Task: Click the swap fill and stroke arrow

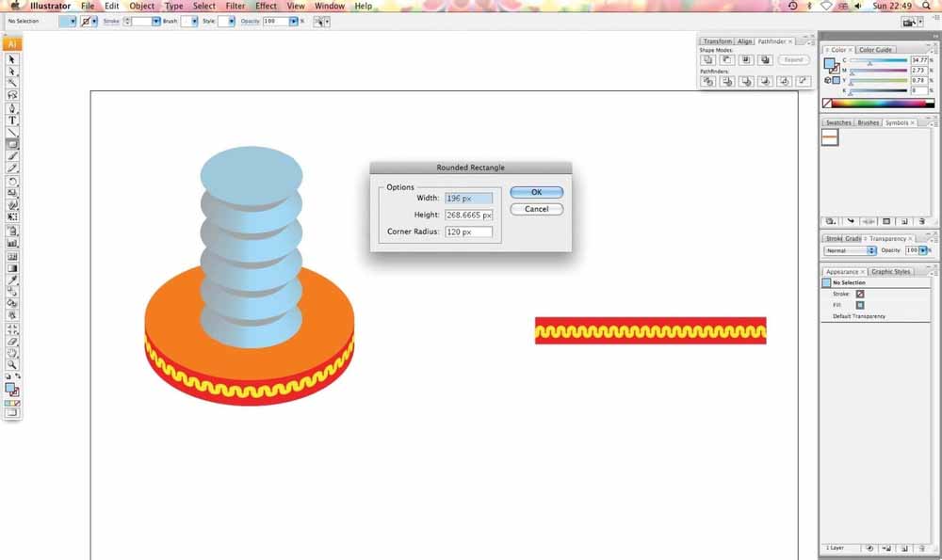Action: [x=18, y=376]
